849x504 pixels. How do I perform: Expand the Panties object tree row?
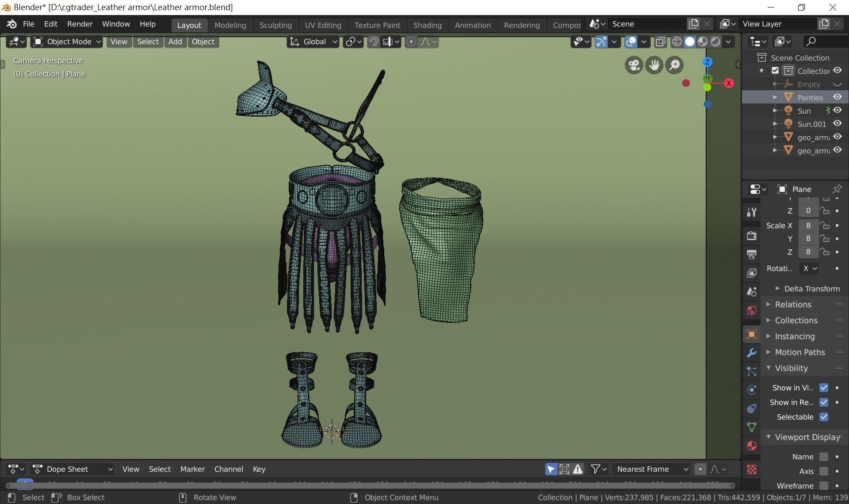[x=775, y=97]
